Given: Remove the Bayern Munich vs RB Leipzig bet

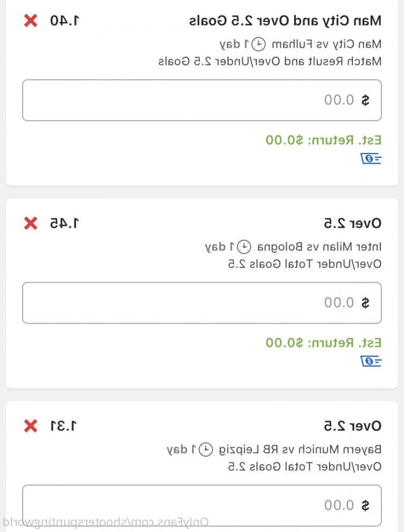Looking at the screenshot, I should pyautogui.click(x=31, y=426).
